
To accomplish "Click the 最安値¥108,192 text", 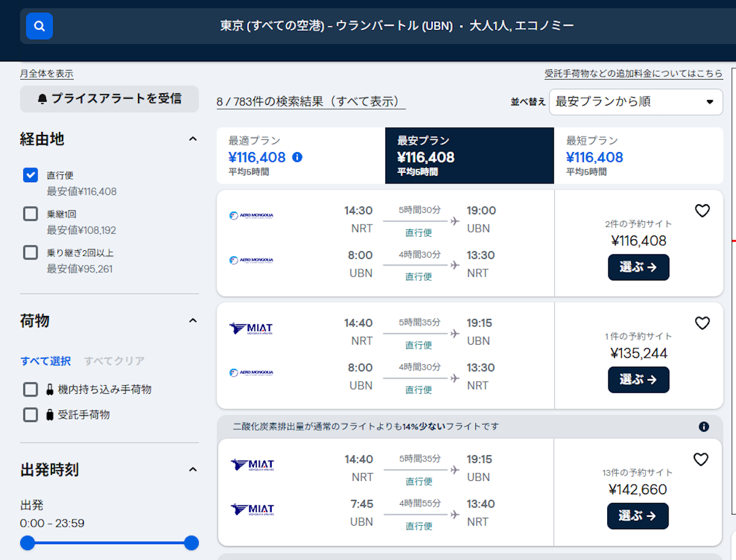I will pyautogui.click(x=82, y=231).
